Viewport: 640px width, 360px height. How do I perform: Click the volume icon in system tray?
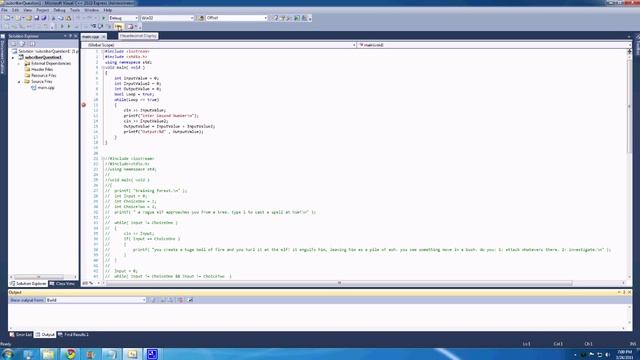pyautogui.click(x=608, y=355)
